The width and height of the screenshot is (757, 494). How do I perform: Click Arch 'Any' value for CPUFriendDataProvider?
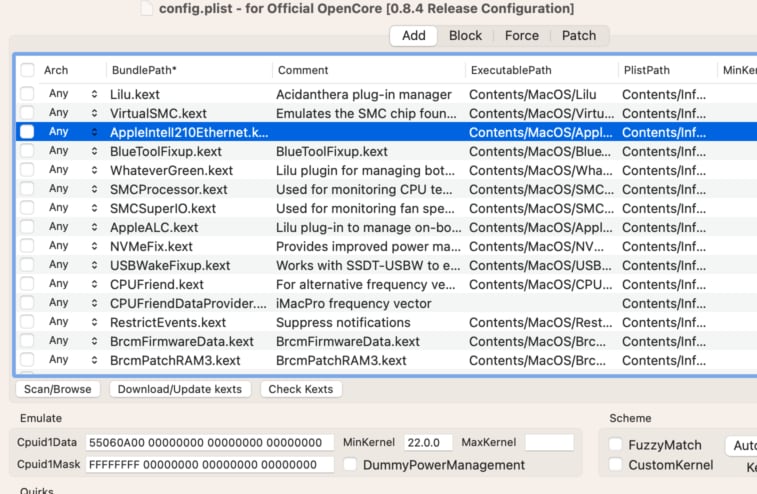click(x=58, y=302)
